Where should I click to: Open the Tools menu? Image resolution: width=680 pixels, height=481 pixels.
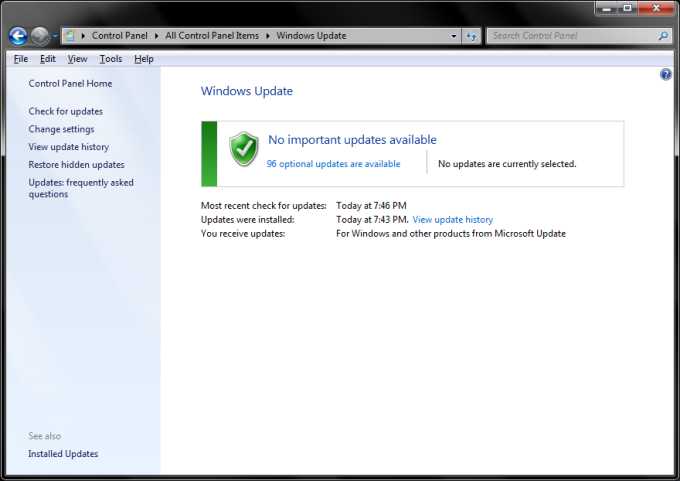(111, 59)
